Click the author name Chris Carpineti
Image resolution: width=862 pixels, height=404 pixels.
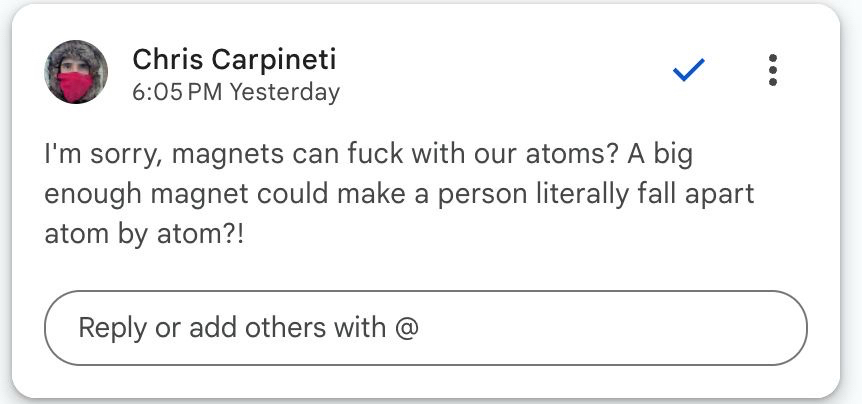(x=234, y=60)
